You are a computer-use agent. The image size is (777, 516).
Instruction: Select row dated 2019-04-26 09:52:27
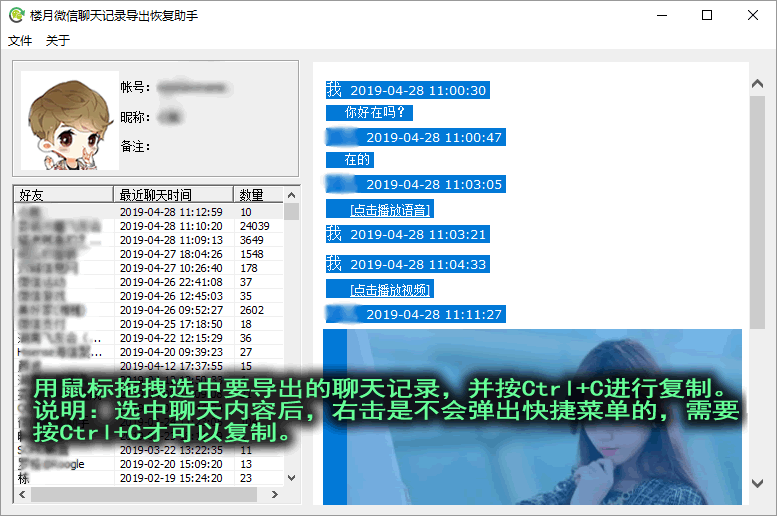click(149, 310)
